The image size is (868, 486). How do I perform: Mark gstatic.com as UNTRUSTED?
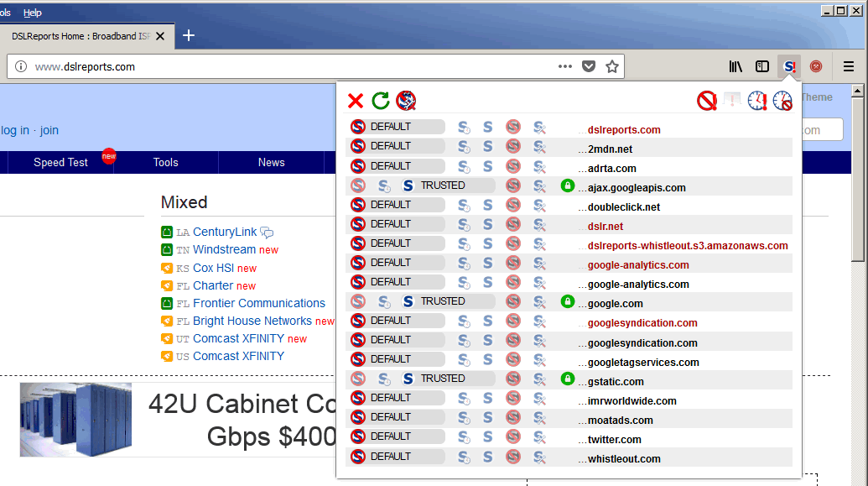(x=513, y=379)
